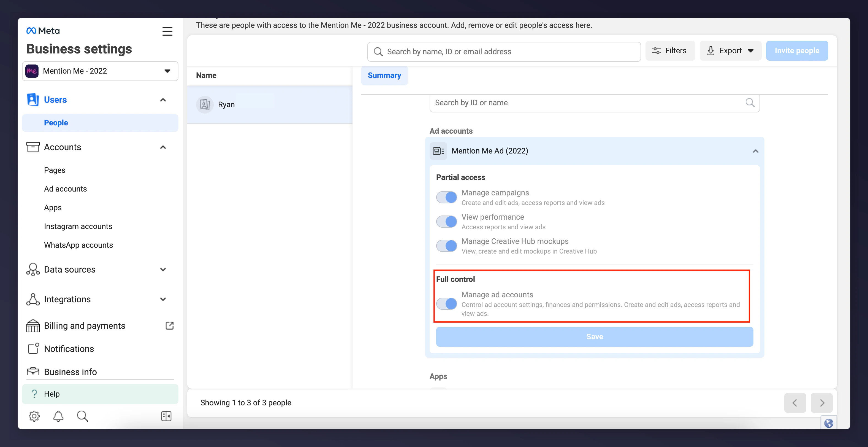The width and height of the screenshot is (868, 447).
Task: Collapse Mention Me Ad (2022) panel
Action: pos(755,151)
